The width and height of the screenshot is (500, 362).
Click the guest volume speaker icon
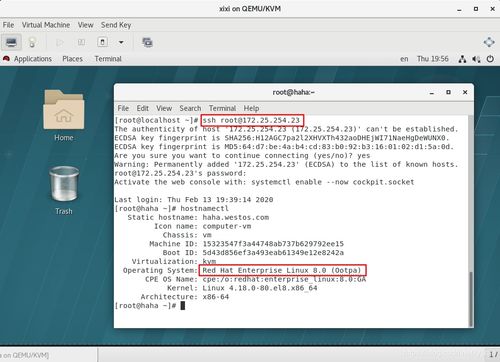click(476, 59)
